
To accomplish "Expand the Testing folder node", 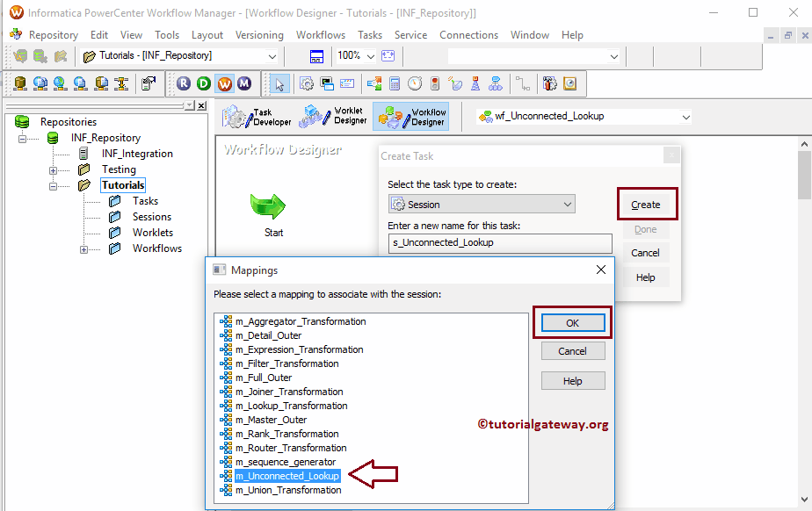I will click(x=53, y=170).
